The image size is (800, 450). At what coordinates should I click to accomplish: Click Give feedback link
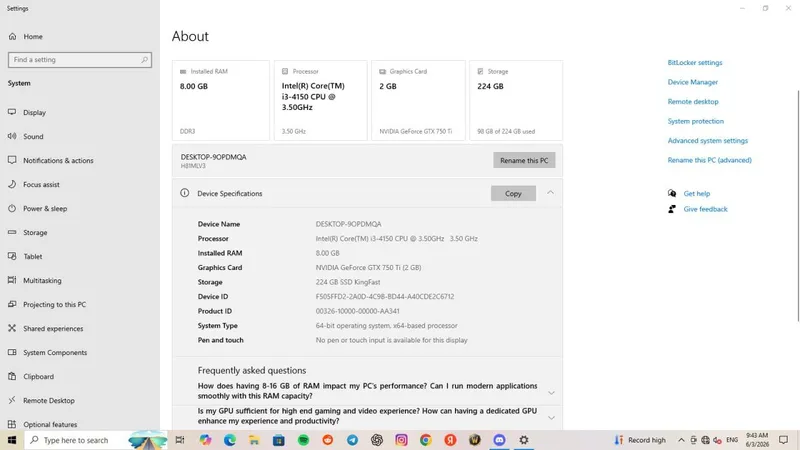tap(705, 209)
